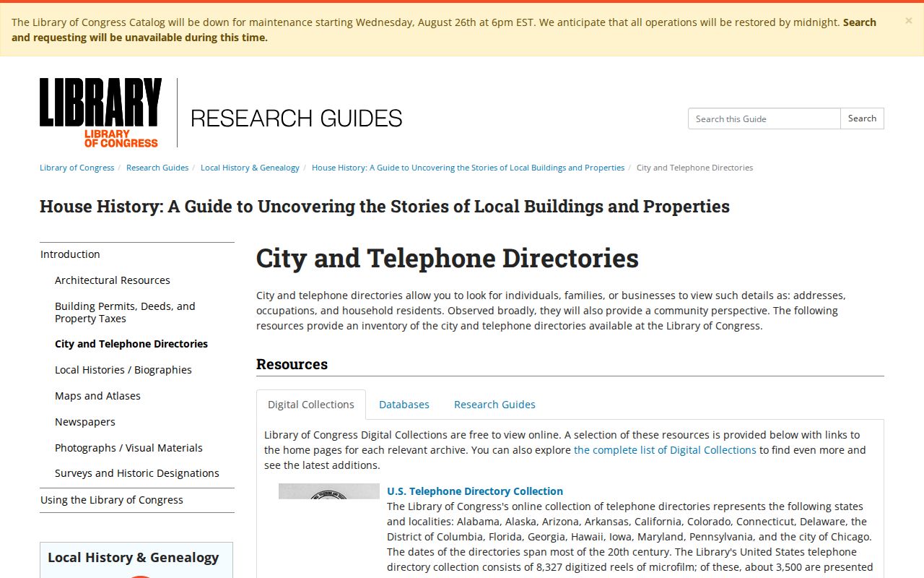Click the Telephone Directory Collection thumbnail
This screenshot has height=578, width=924.
(x=329, y=491)
